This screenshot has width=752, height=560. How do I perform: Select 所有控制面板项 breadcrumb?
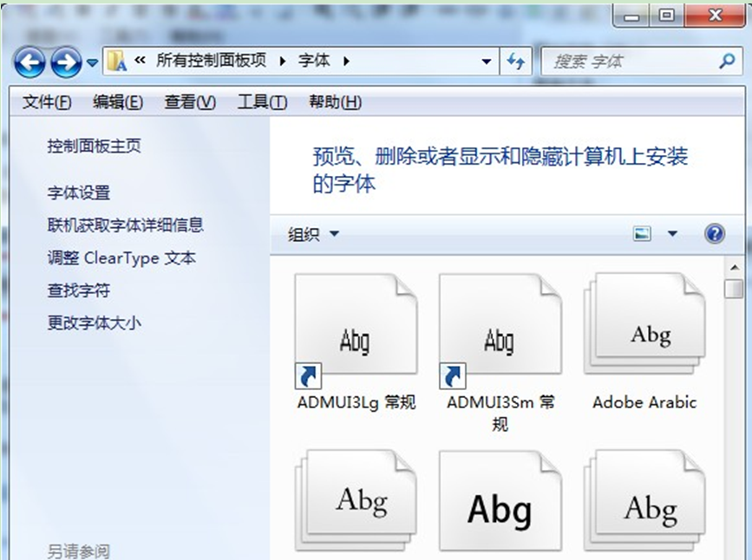click(211, 61)
